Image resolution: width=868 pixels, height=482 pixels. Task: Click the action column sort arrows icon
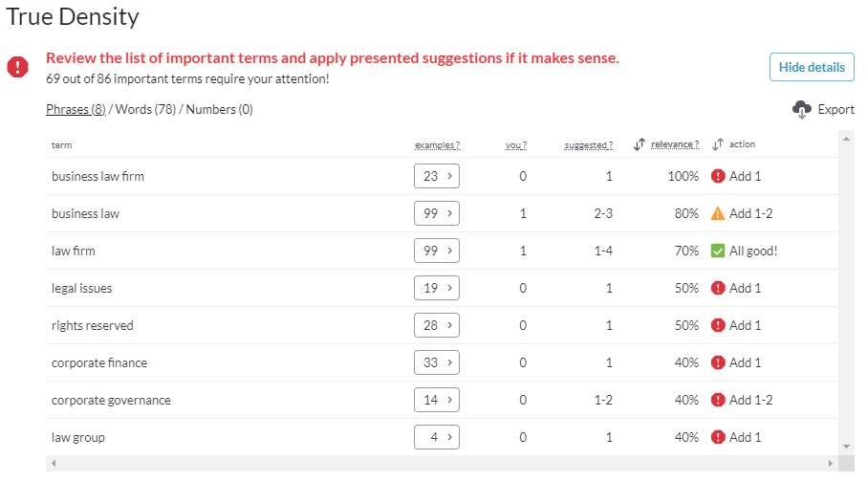[x=717, y=144]
